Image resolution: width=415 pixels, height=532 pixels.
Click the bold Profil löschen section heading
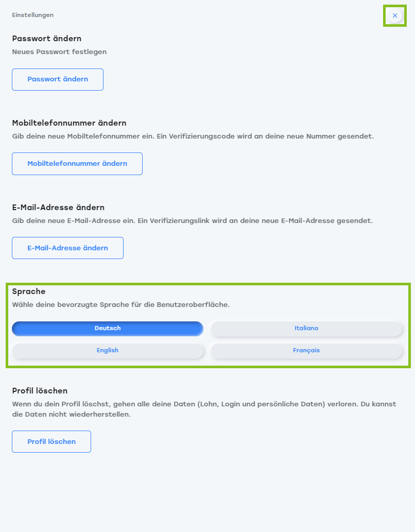[40, 391]
